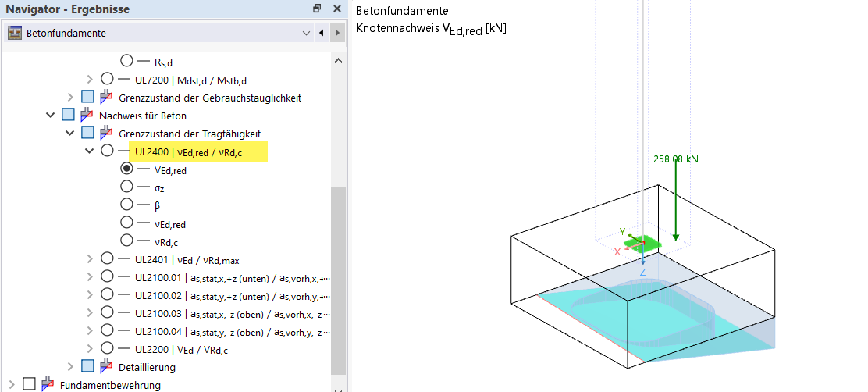Select the σz radio button

click(x=126, y=187)
